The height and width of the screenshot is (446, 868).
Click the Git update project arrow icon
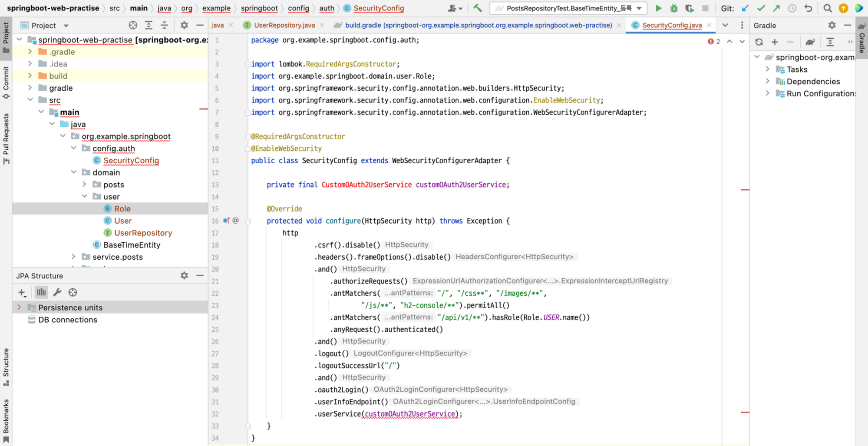coord(745,8)
